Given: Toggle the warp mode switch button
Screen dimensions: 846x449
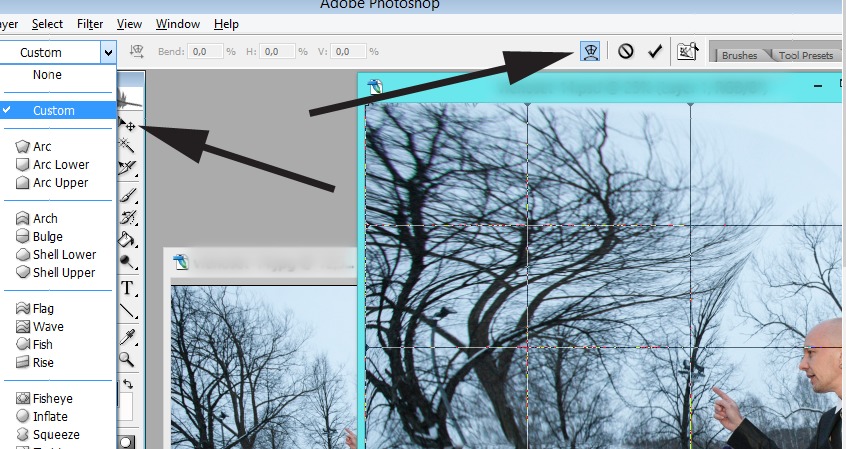Looking at the screenshot, I should [590, 51].
